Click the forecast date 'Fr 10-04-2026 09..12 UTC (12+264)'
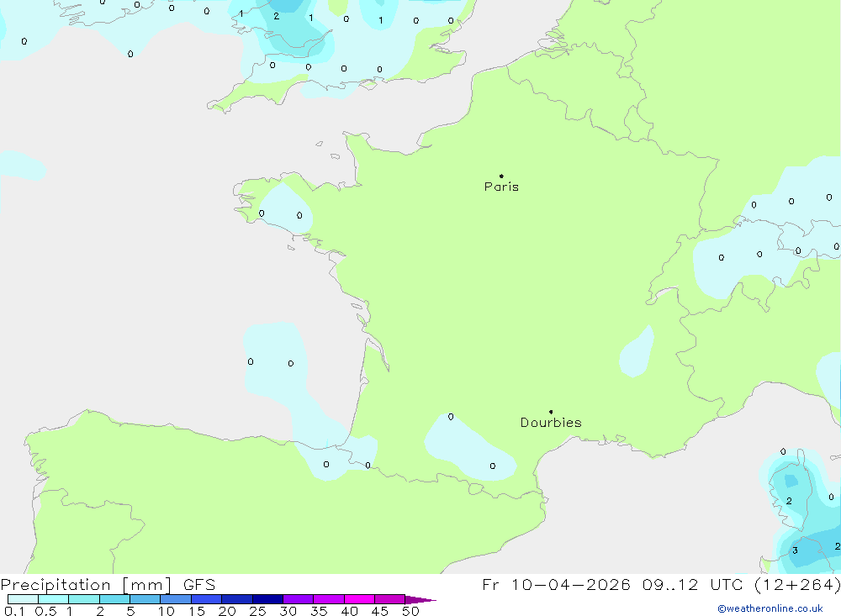 (x=661, y=584)
